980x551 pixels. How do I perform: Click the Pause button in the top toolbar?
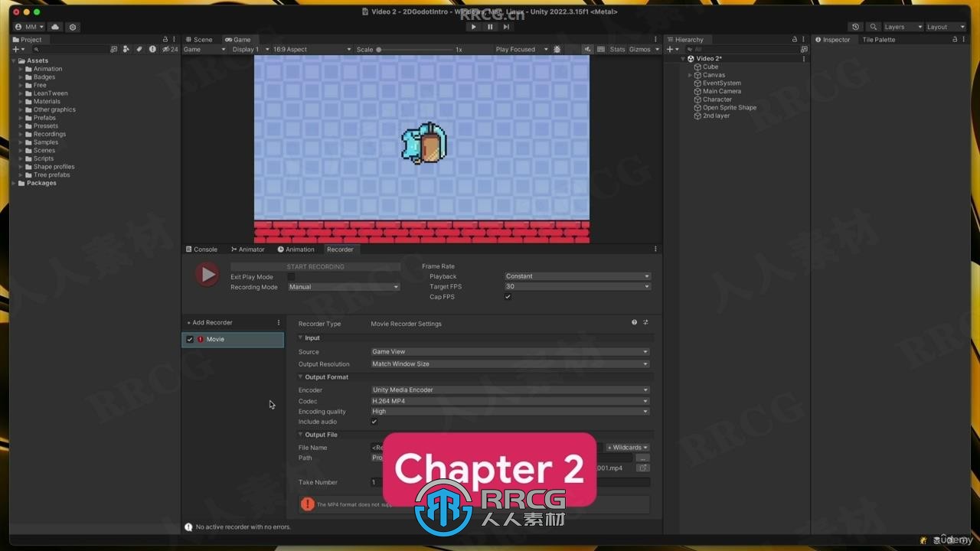point(490,27)
